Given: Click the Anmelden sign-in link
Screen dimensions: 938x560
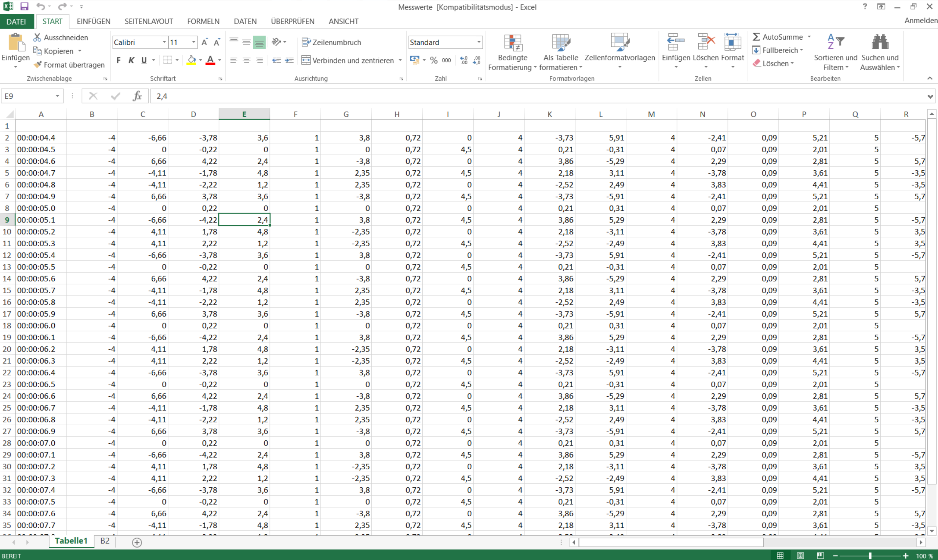Looking at the screenshot, I should (x=920, y=21).
